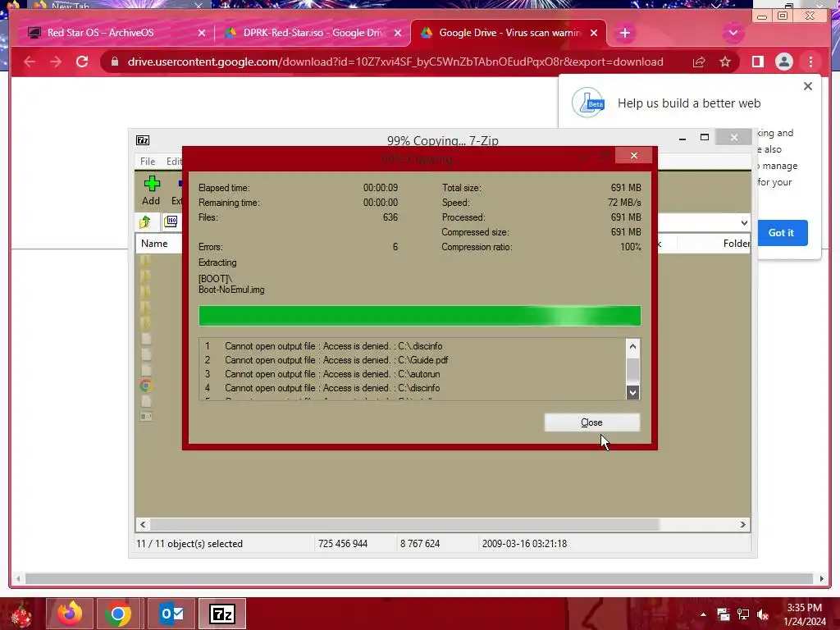
Task: Click the browser page horizontal scrollbar
Action: (419, 578)
